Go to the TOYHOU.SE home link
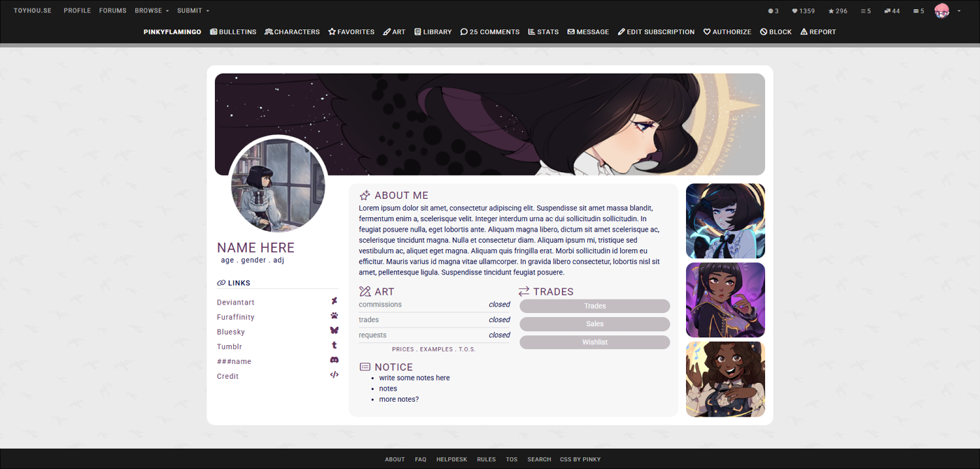The width and height of the screenshot is (980, 469). tap(32, 10)
